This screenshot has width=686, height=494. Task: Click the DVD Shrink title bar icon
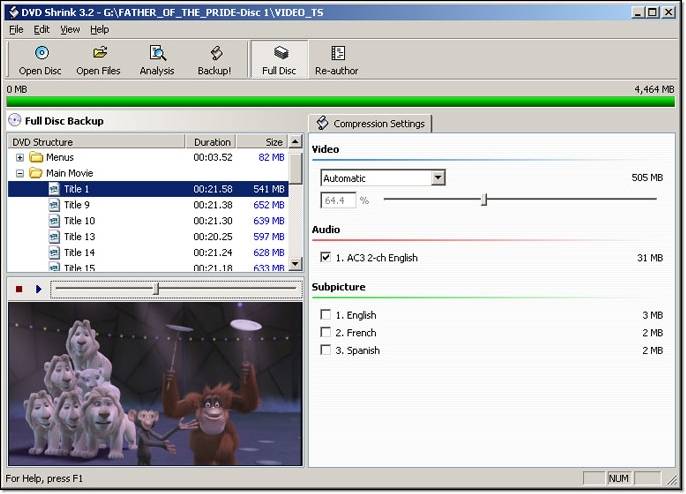pos(14,12)
